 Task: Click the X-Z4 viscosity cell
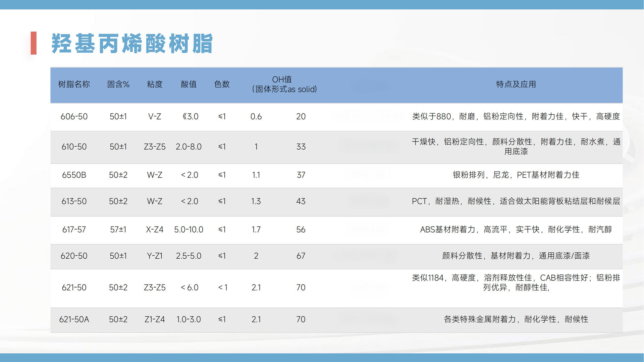tap(155, 229)
